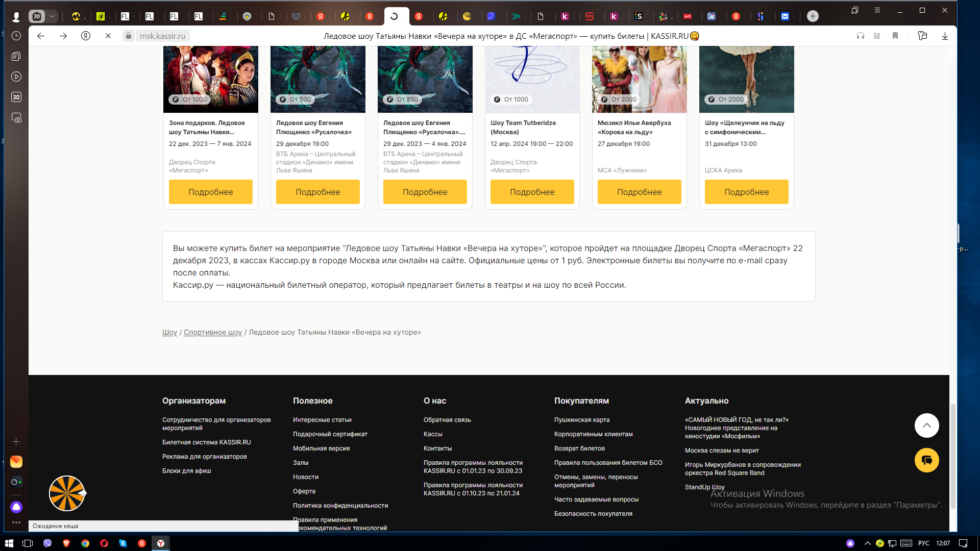Launch Skype from the taskbar
This screenshot has height=551, width=980.
(123, 543)
